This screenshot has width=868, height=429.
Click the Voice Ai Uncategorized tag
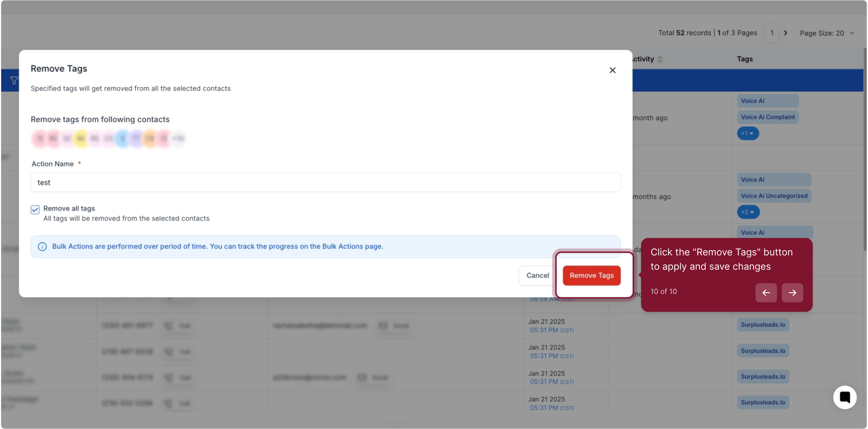pos(774,196)
